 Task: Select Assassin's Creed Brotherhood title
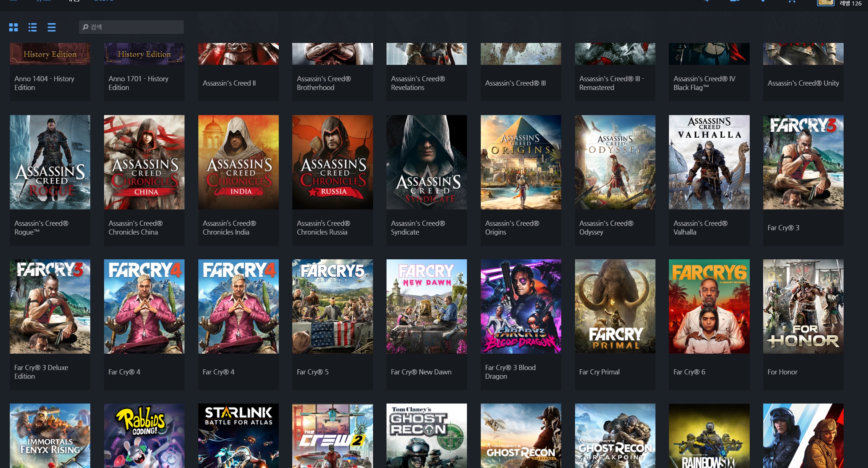click(x=324, y=83)
